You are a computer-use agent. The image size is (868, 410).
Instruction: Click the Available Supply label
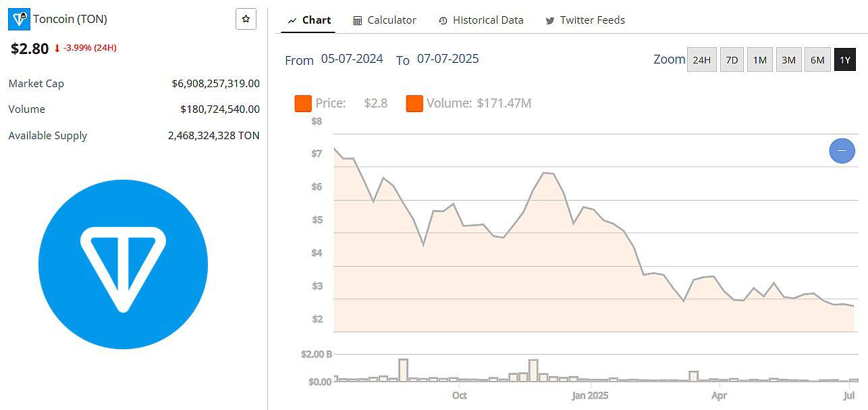[x=48, y=136]
